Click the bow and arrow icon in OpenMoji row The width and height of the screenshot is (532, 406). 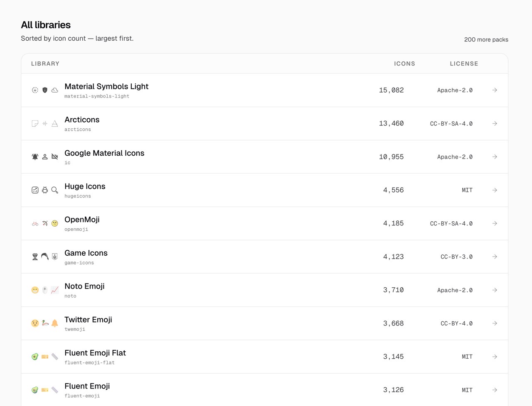click(x=45, y=223)
